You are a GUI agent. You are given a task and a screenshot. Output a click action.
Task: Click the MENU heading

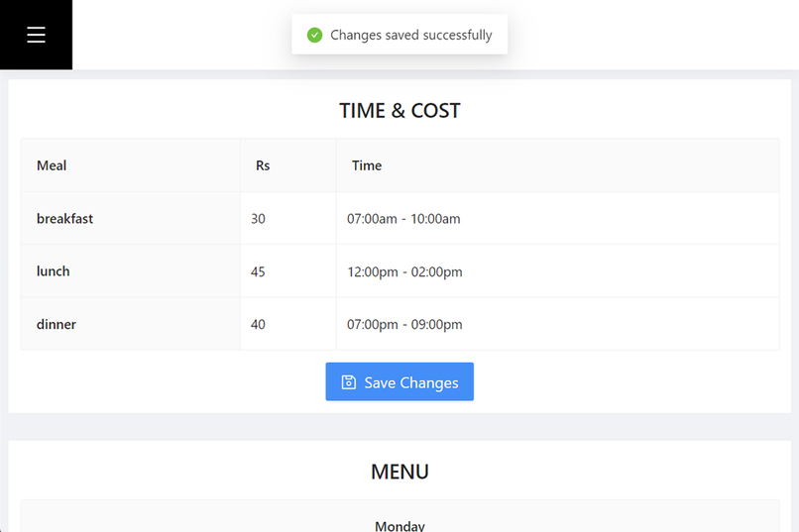399,472
